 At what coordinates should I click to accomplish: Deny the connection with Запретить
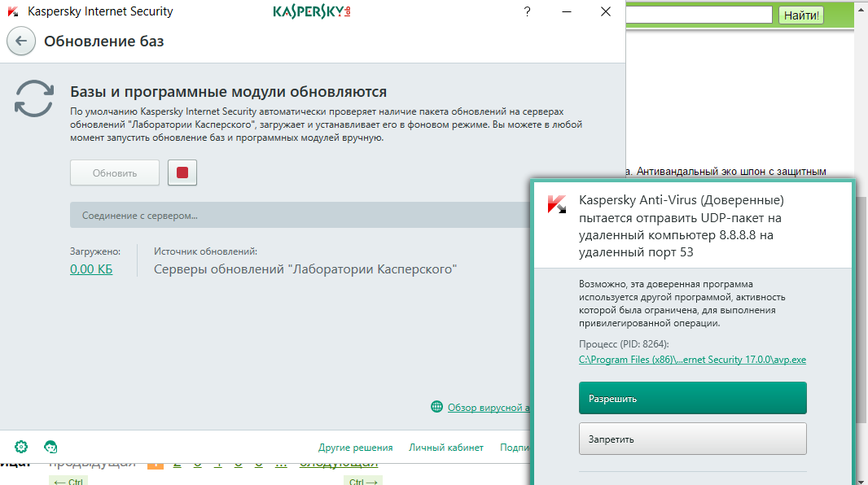tap(692, 439)
